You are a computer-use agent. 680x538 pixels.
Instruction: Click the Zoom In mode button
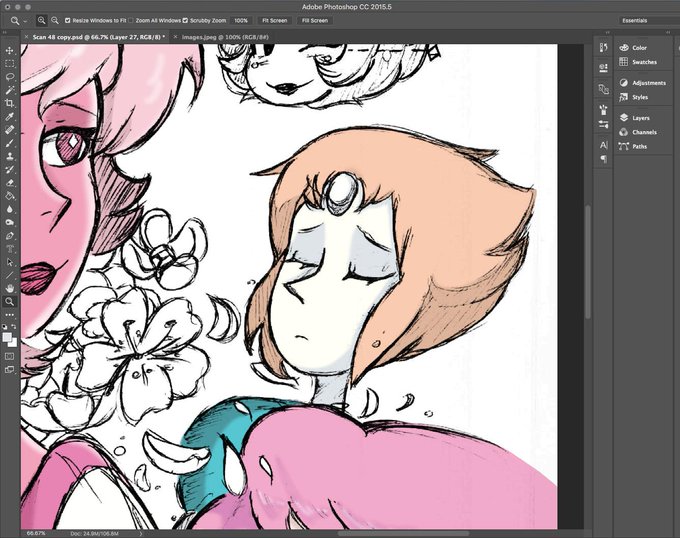[42, 20]
